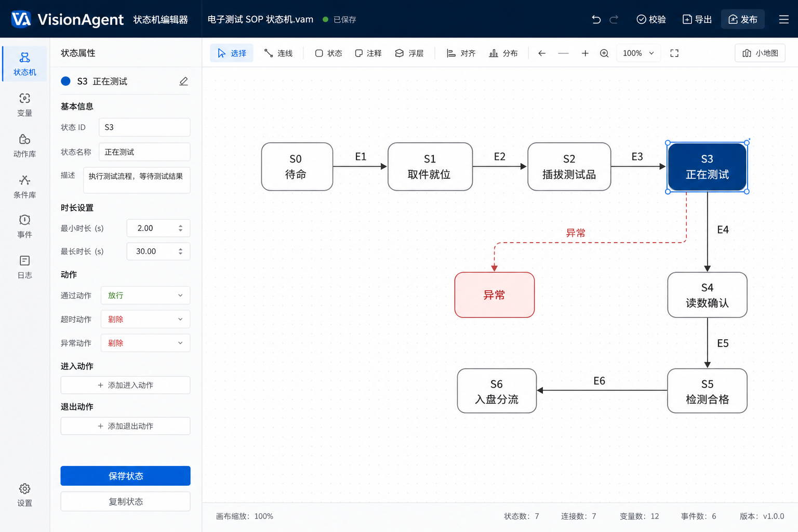Viewport: 798px width, 532px height.
Task: Select the S4 读数确认 state node
Action: (707, 295)
